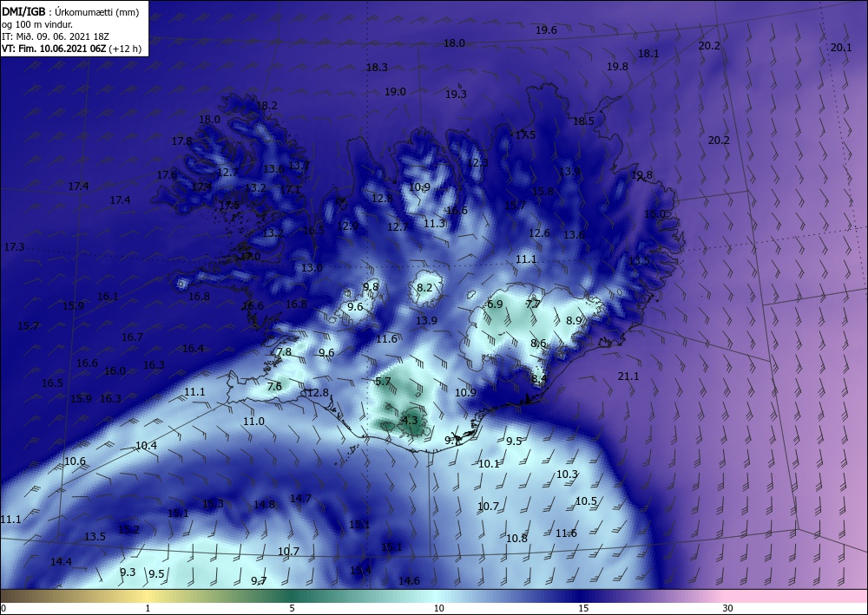Click the '(+12 h)' forecast offset
Screen dimensions: 868x615
(125, 49)
